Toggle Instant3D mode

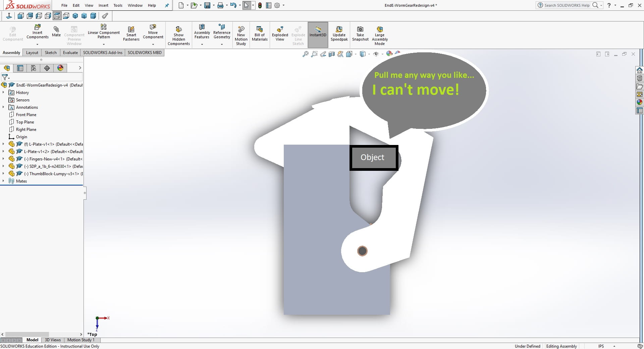[318, 35]
